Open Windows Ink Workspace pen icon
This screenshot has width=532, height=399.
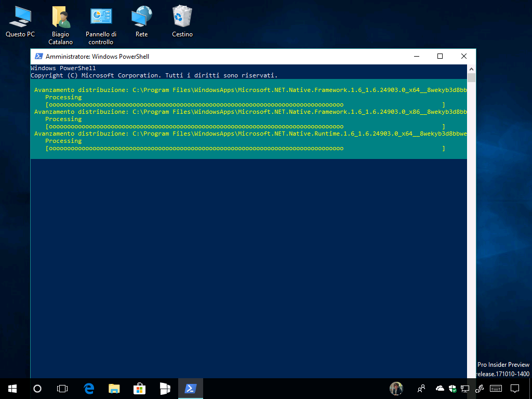[x=479, y=389]
